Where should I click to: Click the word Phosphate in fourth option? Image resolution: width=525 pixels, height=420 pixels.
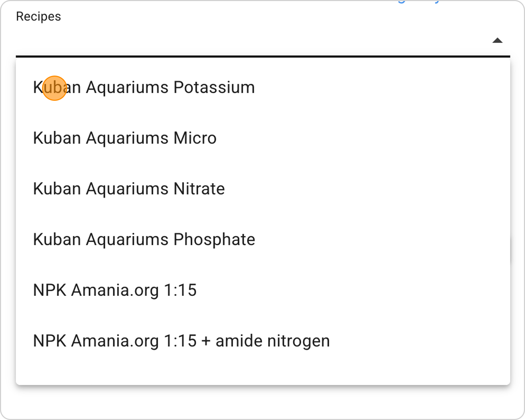point(214,239)
